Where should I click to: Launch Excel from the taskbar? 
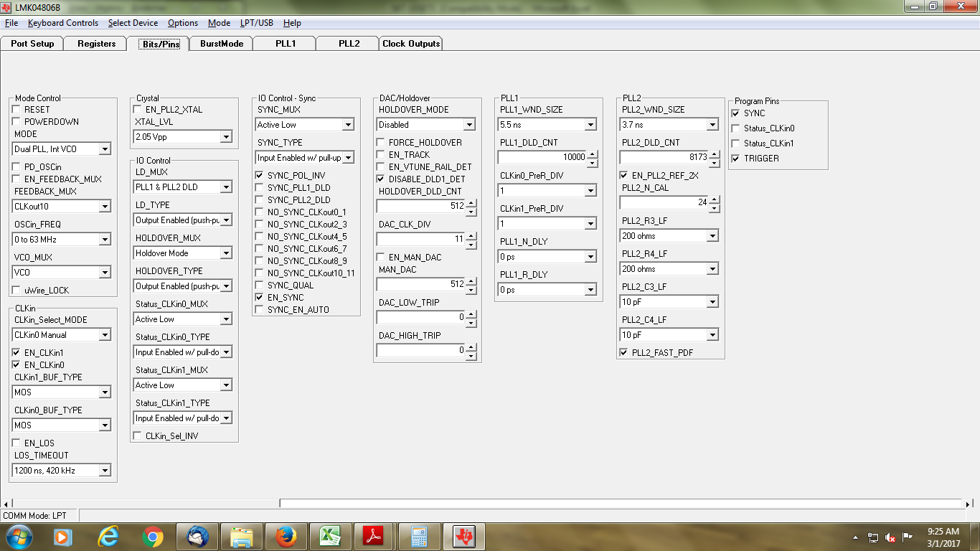(331, 536)
